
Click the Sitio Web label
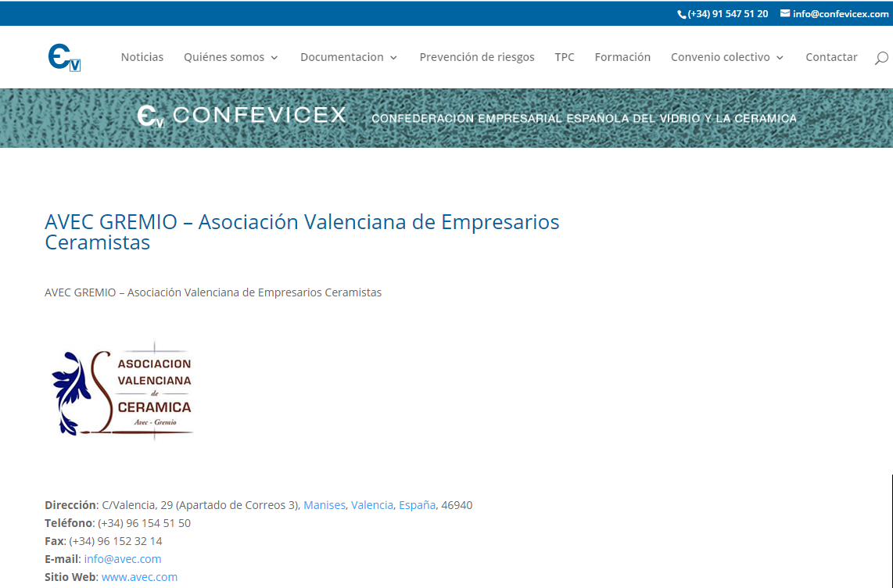70,576
